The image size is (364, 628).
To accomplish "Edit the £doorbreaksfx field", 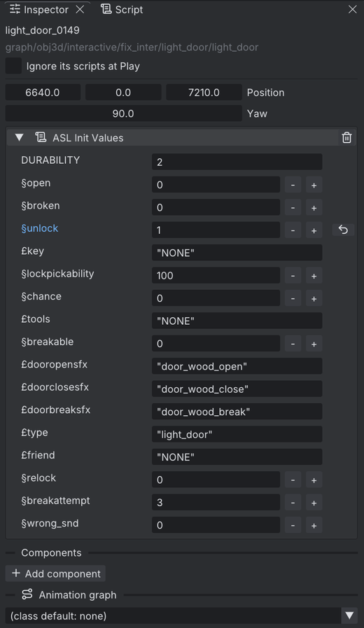I will pos(237,412).
